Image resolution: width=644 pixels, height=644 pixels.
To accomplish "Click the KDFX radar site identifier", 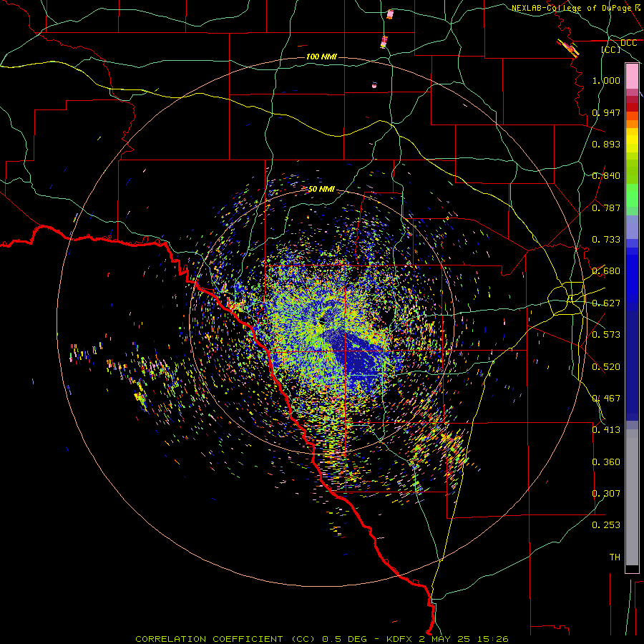I will [399, 639].
